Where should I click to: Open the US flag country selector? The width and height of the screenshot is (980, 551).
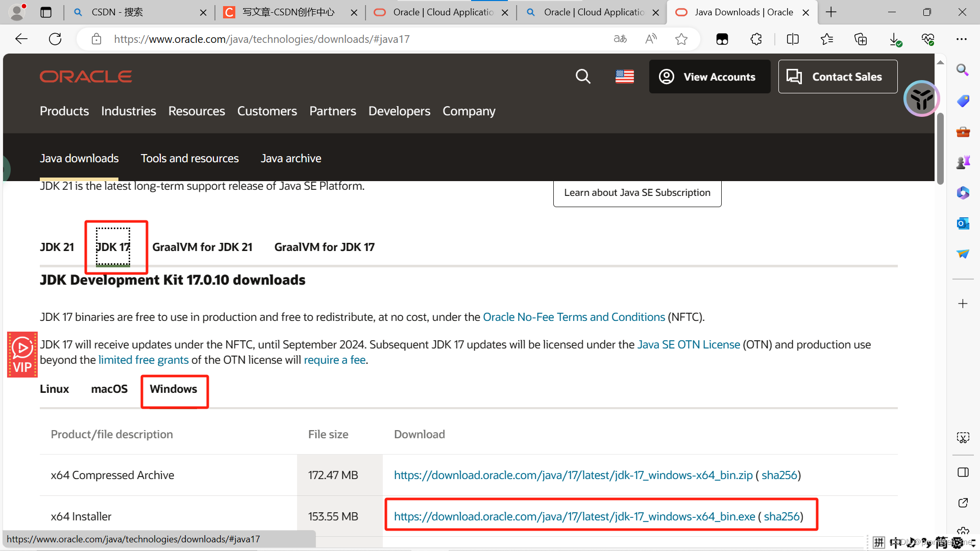[x=624, y=77]
